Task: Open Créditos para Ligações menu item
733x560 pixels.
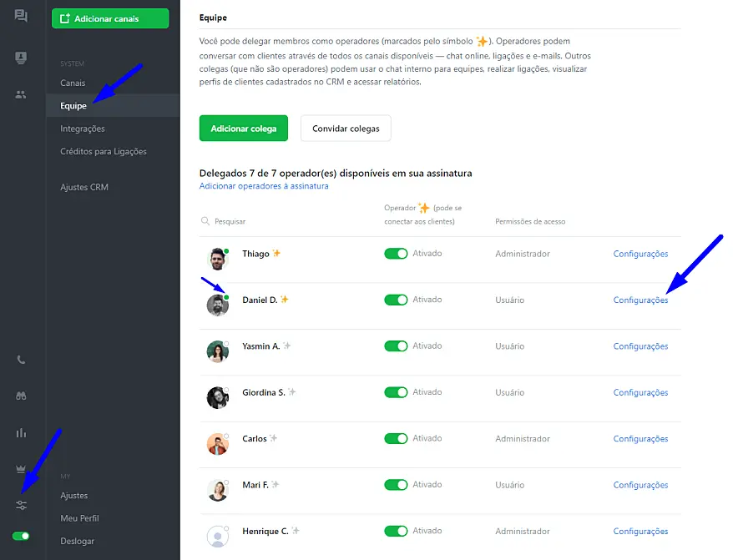Action: pos(104,151)
